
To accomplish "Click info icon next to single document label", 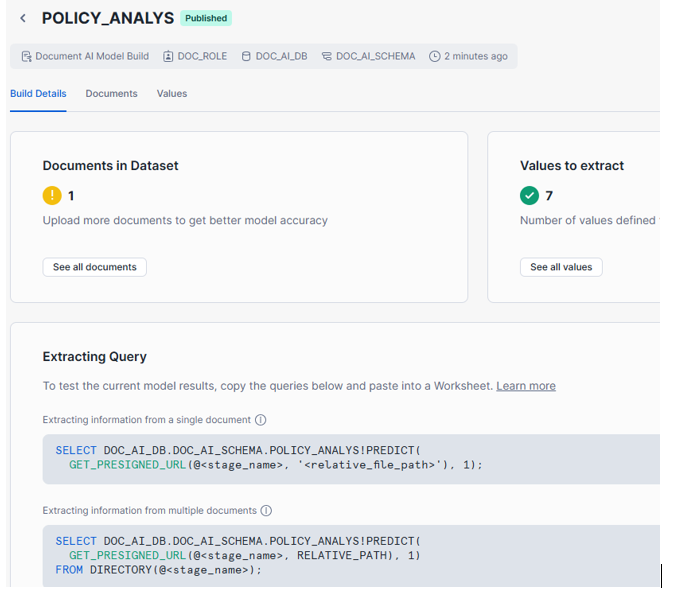I will click(260, 420).
